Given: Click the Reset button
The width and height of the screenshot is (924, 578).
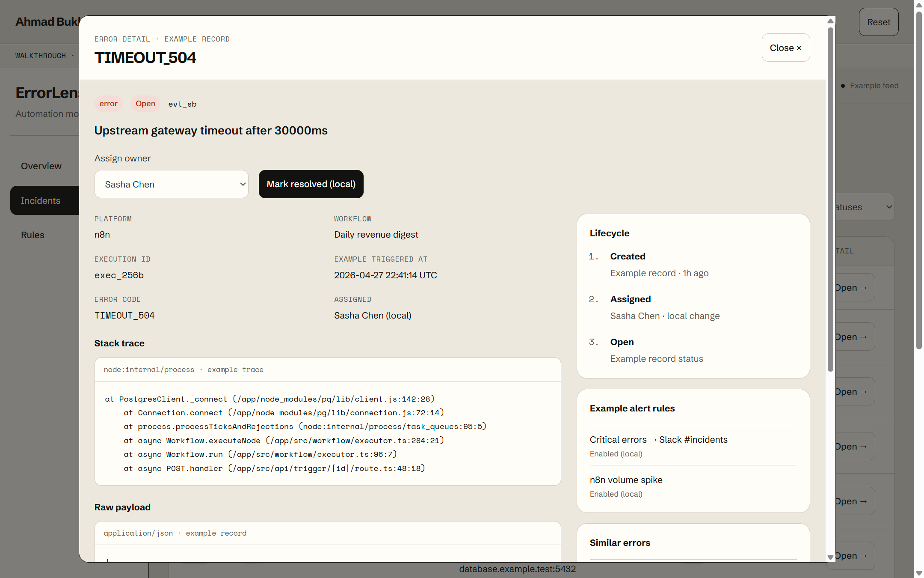Looking at the screenshot, I should pos(878,22).
